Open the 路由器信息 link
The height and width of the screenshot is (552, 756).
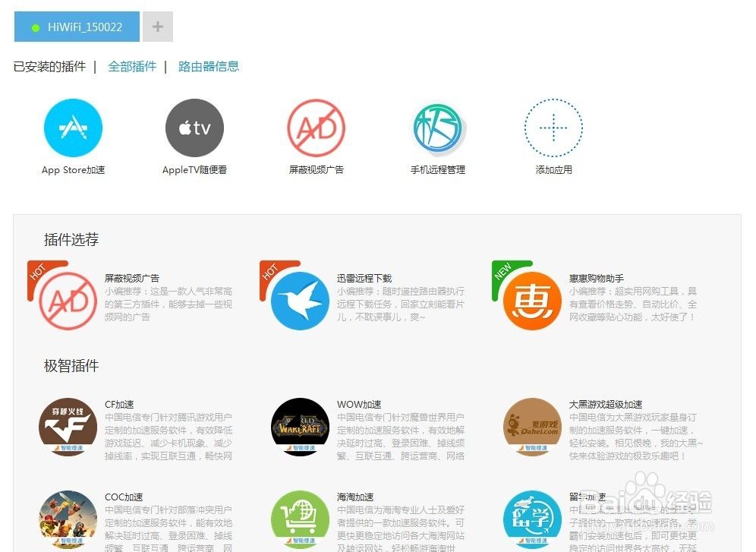209,67
